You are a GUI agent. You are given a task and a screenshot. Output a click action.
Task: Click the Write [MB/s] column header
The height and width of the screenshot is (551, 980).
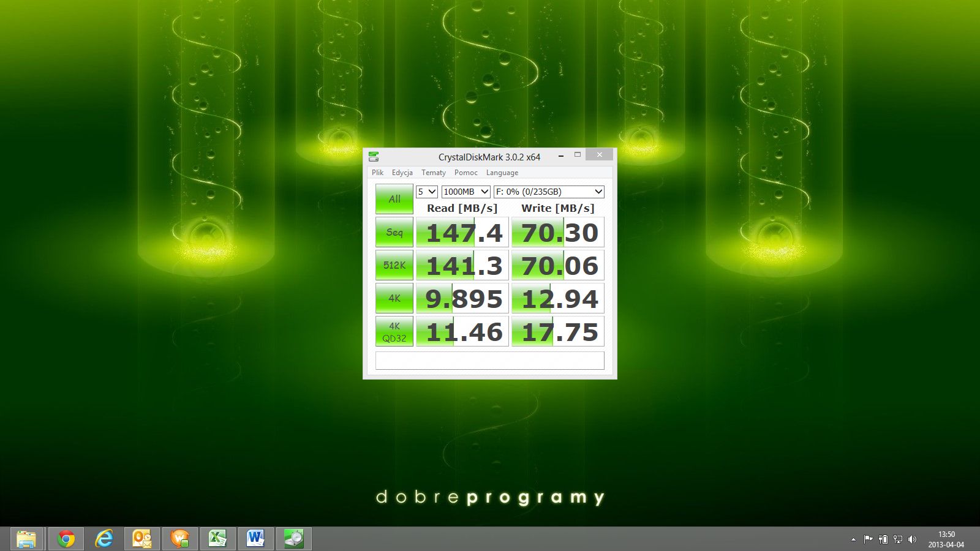coord(558,208)
